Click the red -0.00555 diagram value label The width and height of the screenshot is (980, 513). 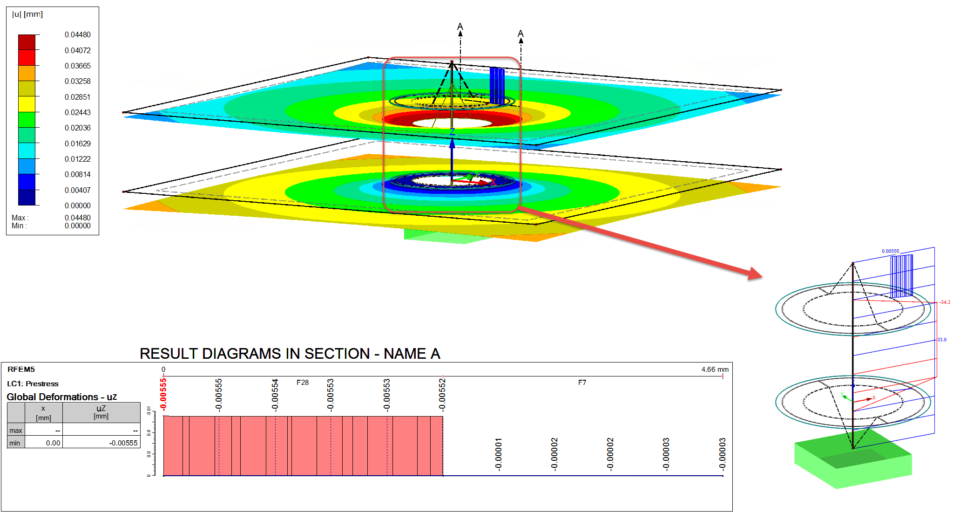click(163, 394)
